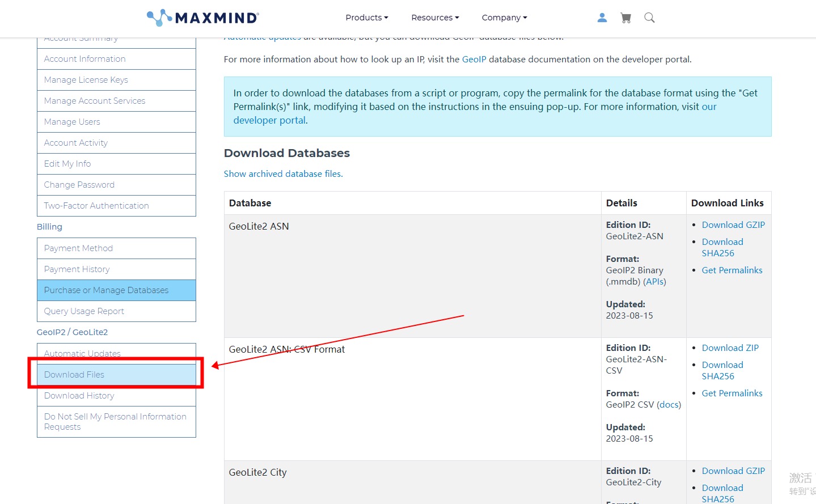This screenshot has width=816, height=504.
Task: Select Download Files in sidebar
Action: (x=116, y=375)
